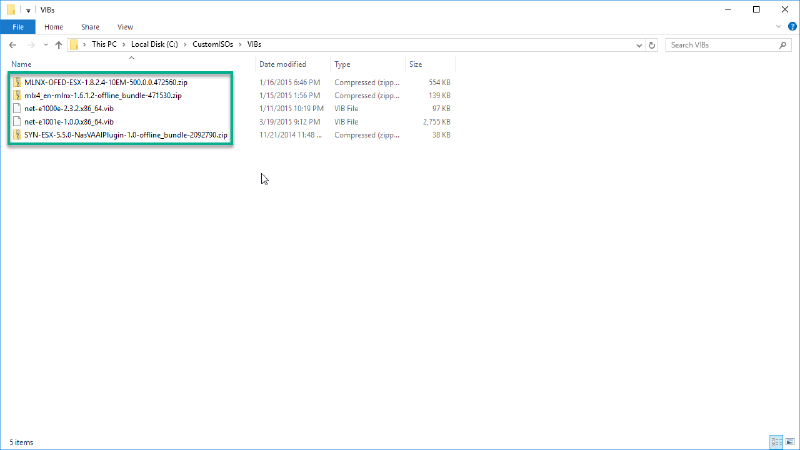Click the title bar folder icon

click(x=11, y=10)
